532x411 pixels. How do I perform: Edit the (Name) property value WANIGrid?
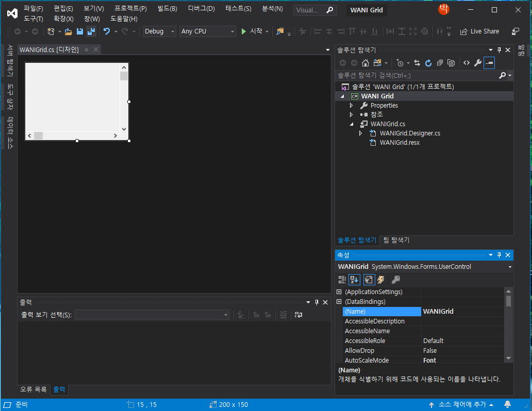pos(463,312)
